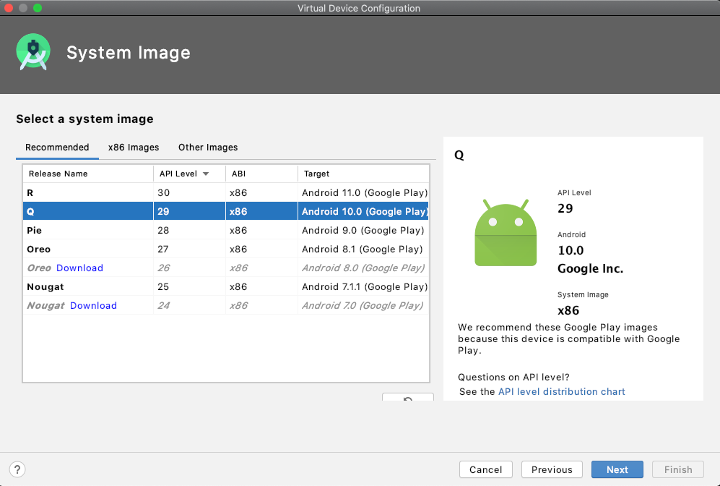Open the Other Images tab
The height and width of the screenshot is (486, 720).
pos(208,147)
